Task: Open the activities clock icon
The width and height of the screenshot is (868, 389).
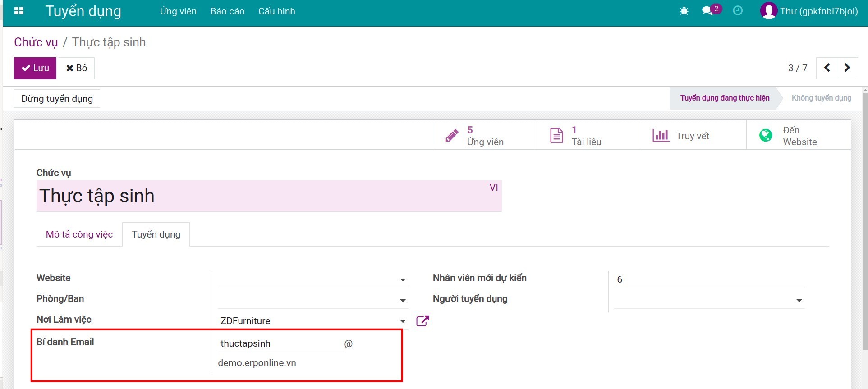Action: point(738,10)
